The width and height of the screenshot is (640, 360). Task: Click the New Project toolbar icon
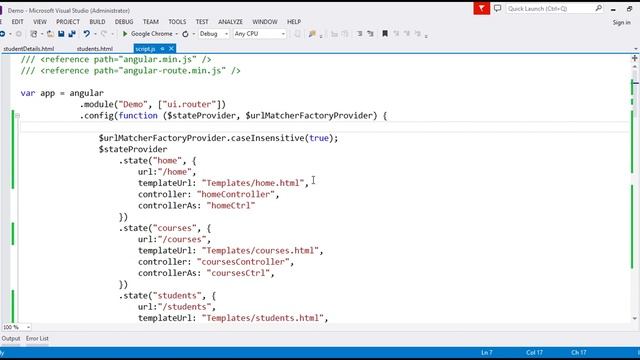[x=34, y=34]
